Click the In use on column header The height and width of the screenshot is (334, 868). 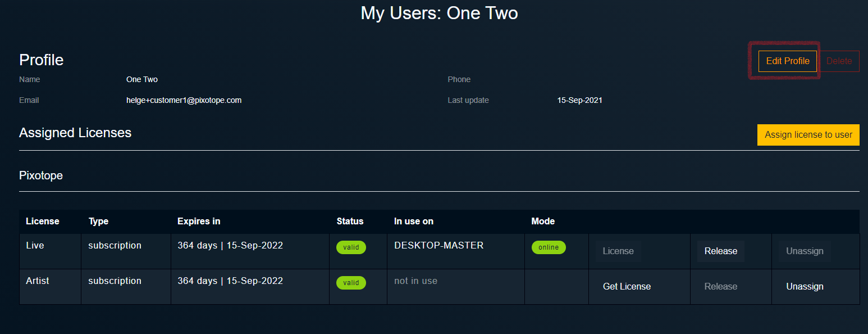[x=414, y=221]
